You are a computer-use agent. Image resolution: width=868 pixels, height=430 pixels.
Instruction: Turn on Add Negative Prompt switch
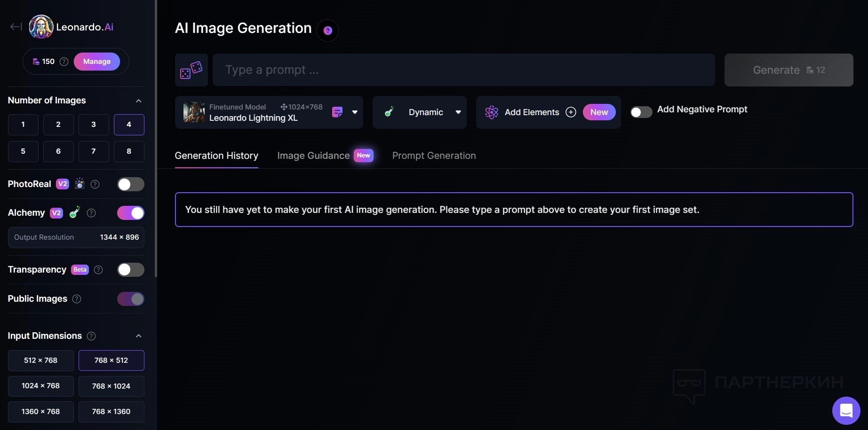click(641, 112)
